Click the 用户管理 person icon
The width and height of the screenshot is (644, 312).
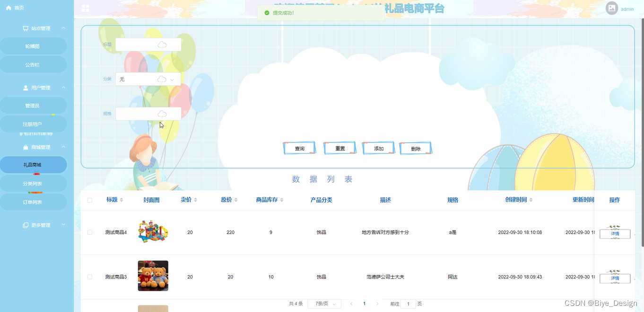(x=26, y=88)
